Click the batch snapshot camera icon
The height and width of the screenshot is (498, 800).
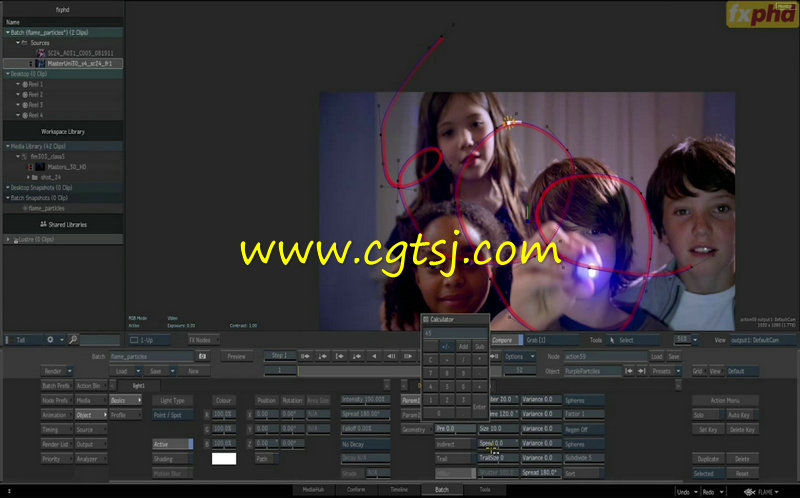(x=203, y=356)
